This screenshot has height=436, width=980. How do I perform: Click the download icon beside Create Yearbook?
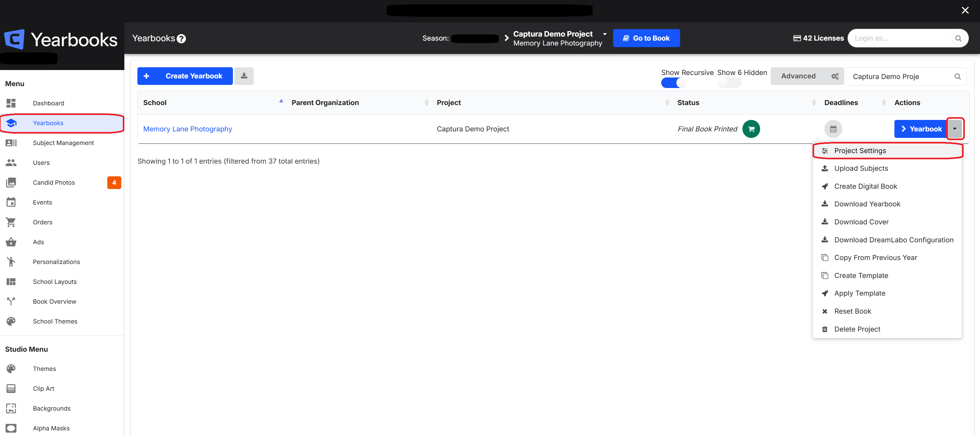[244, 76]
